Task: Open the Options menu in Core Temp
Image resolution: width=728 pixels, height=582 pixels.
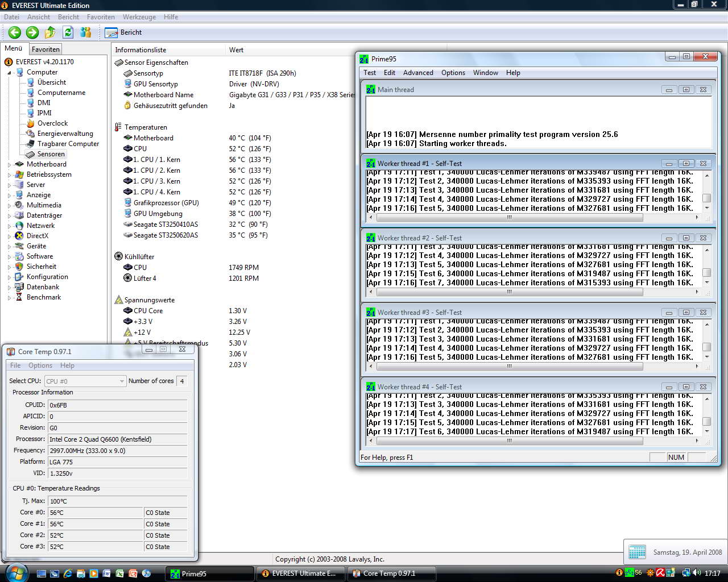Action: [40, 365]
